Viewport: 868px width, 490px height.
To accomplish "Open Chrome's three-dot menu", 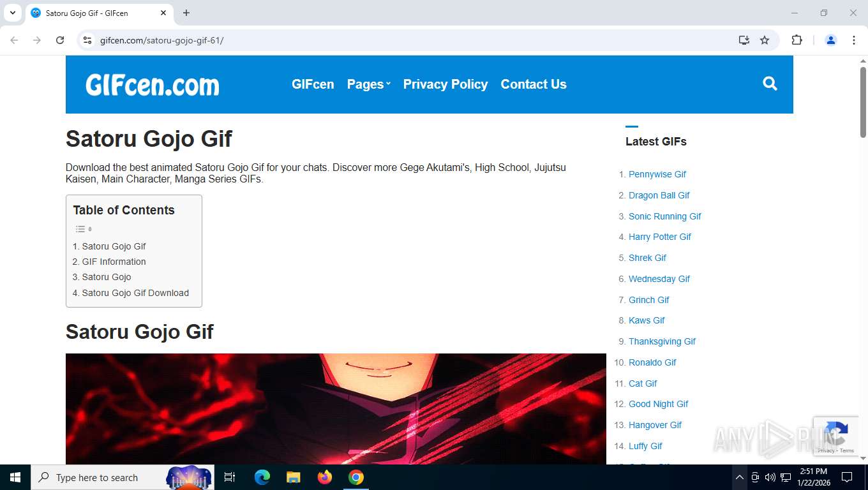I will coord(854,40).
